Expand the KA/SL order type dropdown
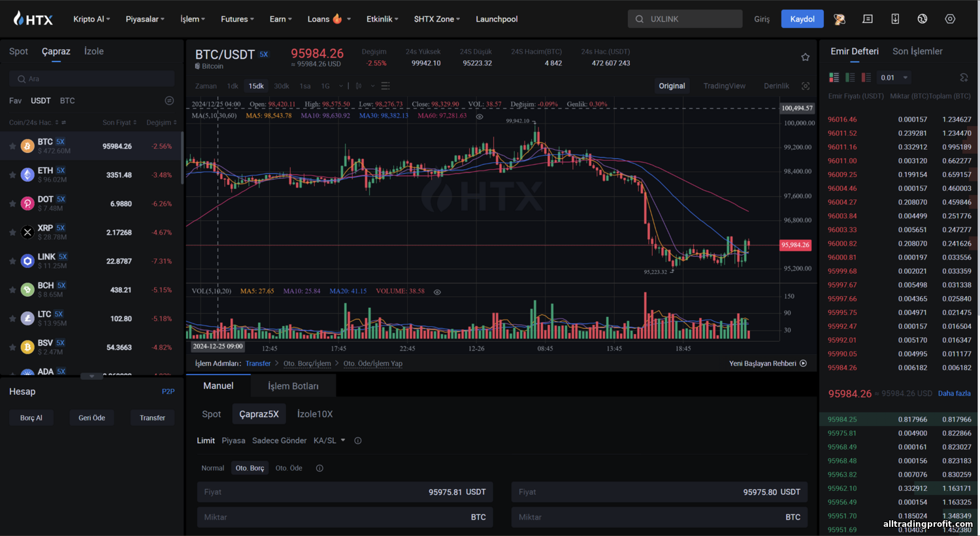Image resolution: width=980 pixels, height=536 pixels. click(329, 441)
